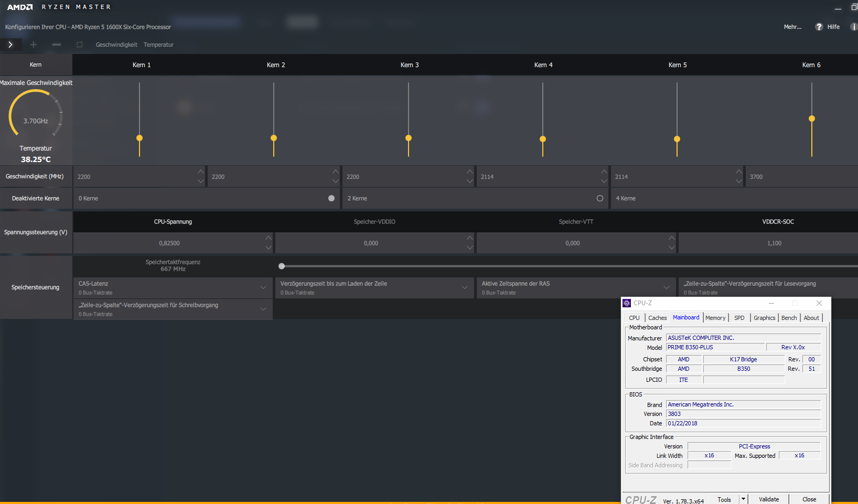Click the BIOS version value 3803
Screen dimensions: 858x504
coord(743,414)
